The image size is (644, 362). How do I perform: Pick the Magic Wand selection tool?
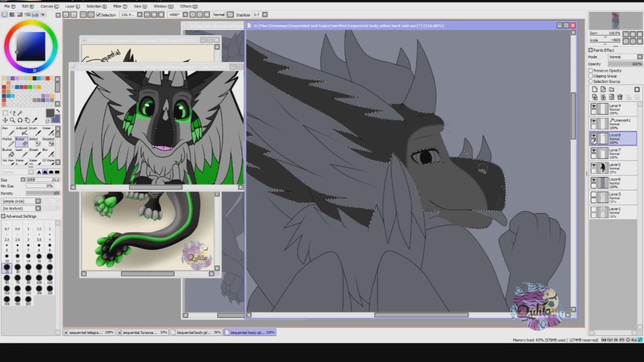click(x=20, y=113)
